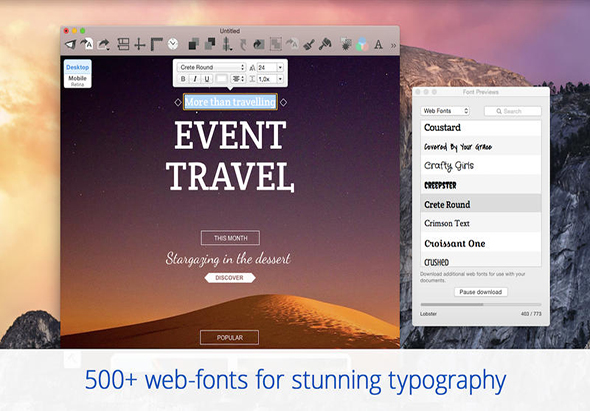This screenshot has height=411, width=590.
Task: Switch to the Desktop layout tab
Action: [x=78, y=67]
